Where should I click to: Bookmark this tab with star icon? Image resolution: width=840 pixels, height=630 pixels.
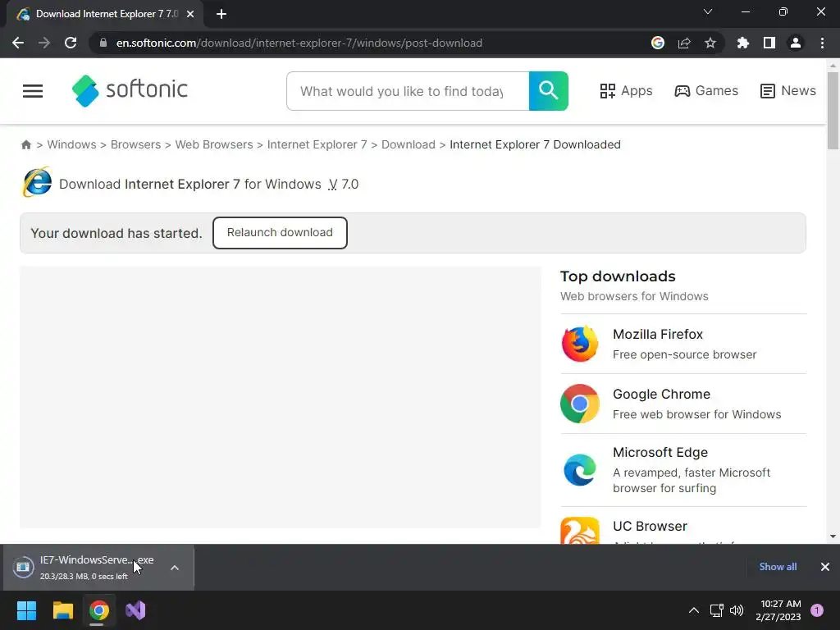coord(710,43)
